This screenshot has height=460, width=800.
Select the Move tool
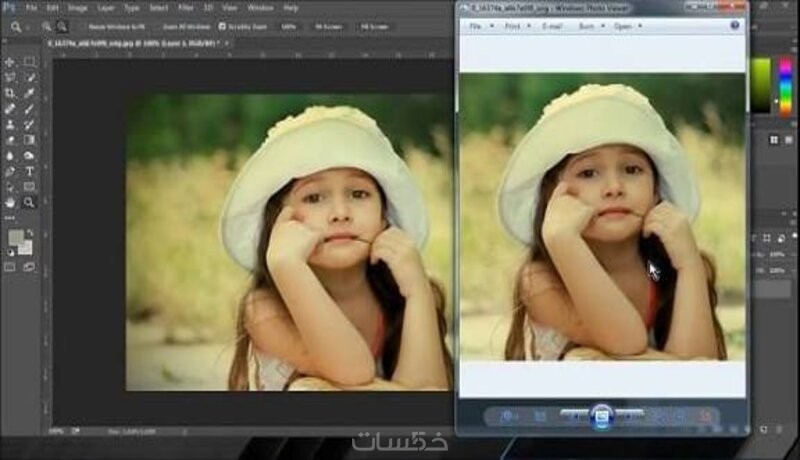coord(10,62)
